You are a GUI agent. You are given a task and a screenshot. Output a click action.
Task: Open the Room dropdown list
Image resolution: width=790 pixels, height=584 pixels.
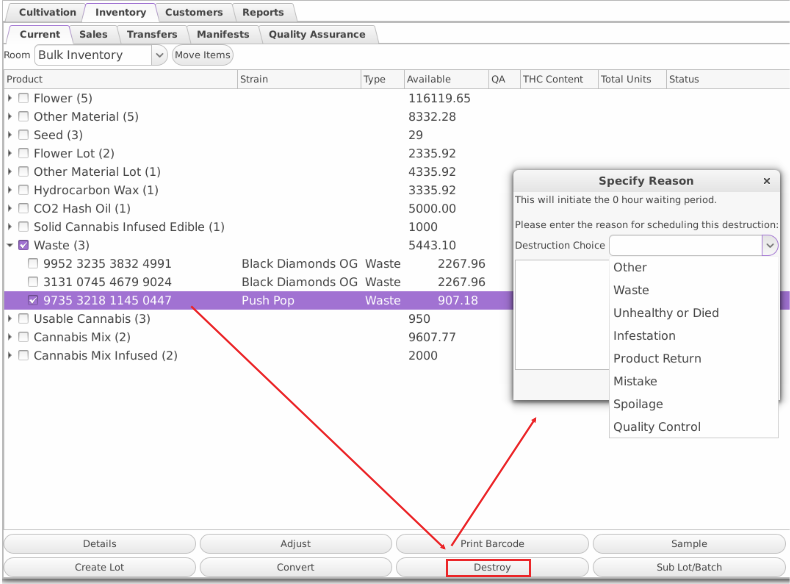(158, 56)
